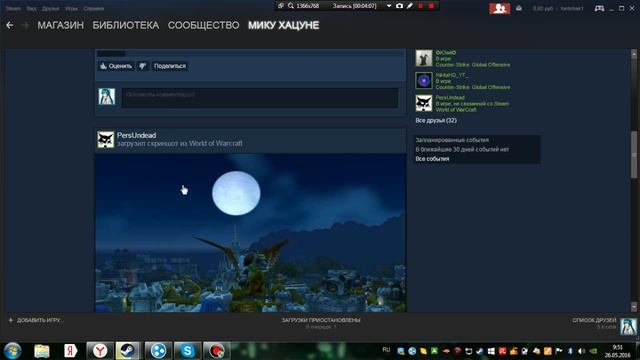
Task: Open ФЮкеЮ friend name link
Action: [446, 53]
